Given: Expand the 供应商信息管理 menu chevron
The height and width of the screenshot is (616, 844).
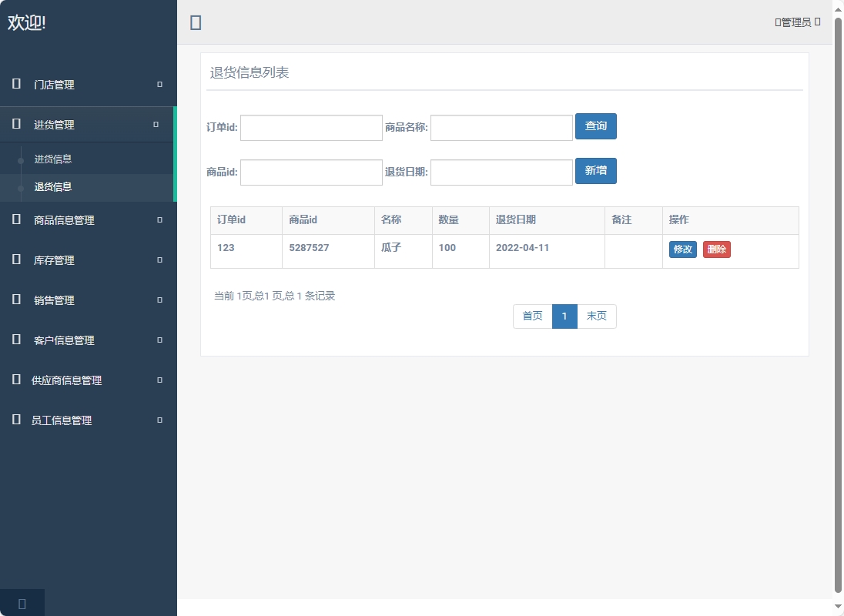Looking at the screenshot, I should (159, 380).
